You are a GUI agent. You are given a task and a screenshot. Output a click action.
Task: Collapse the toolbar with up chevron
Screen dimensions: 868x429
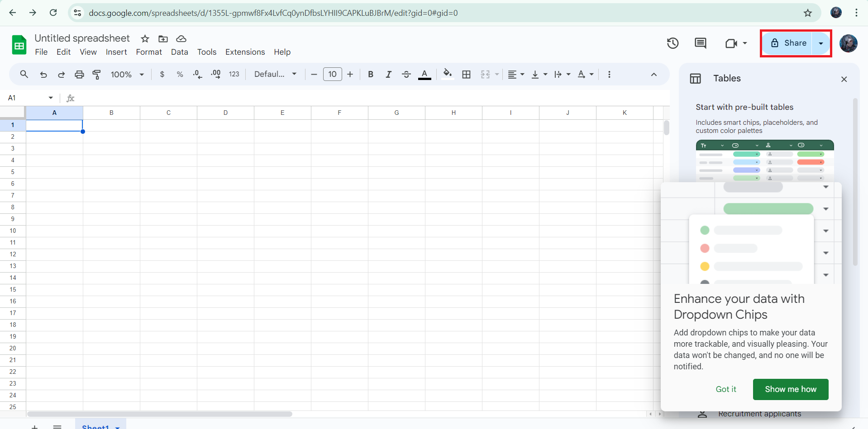[653, 75]
